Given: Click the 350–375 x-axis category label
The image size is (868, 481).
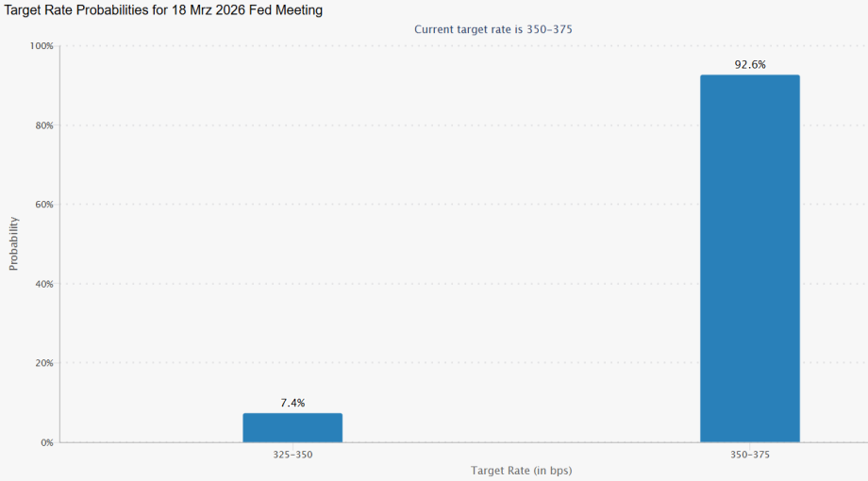Looking at the screenshot, I should [x=750, y=455].
